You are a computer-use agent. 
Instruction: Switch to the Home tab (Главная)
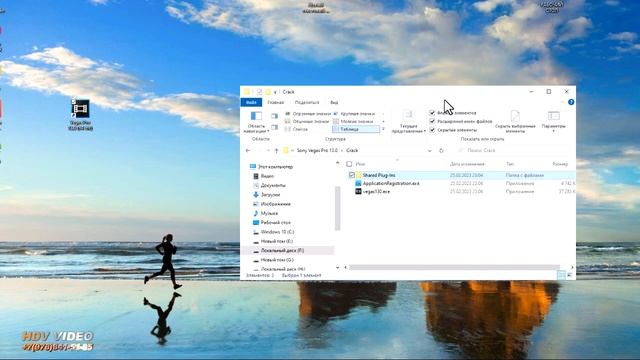click(276, 102)
